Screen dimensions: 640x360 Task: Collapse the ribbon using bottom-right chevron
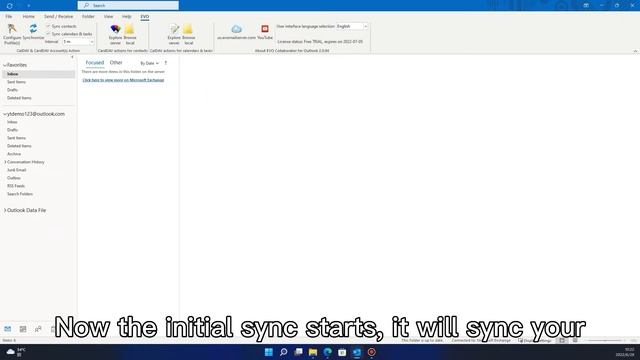coord(635,51)
